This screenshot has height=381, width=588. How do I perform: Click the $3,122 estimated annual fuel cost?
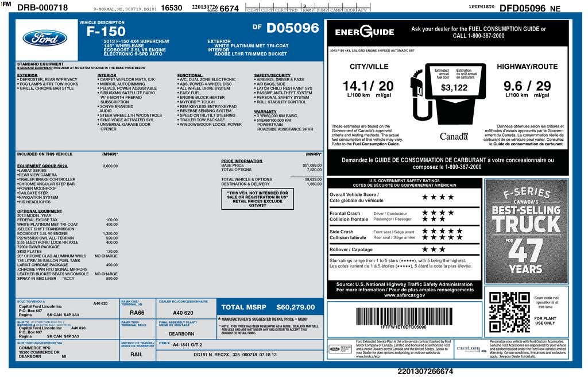[454, 88]
